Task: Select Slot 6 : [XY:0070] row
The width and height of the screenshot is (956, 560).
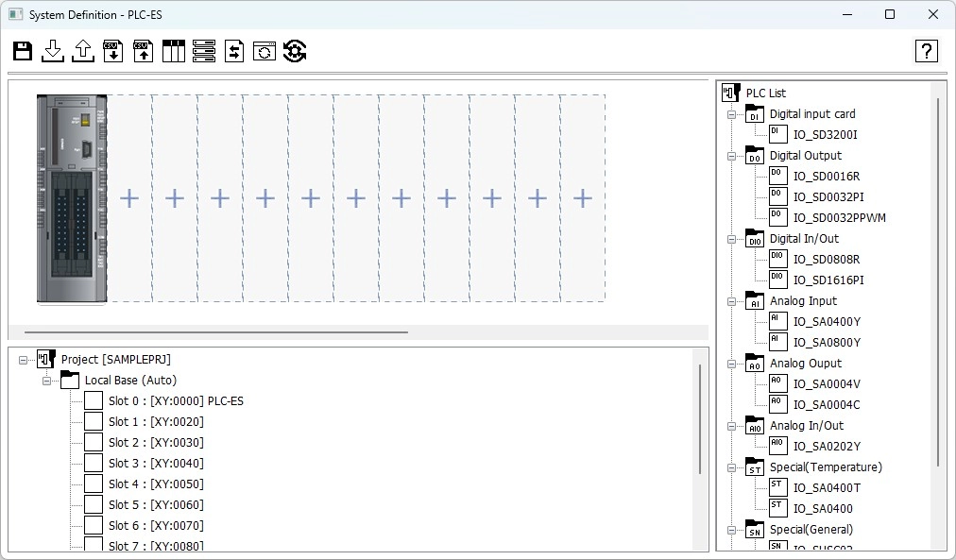Action: tap(156, 525)
